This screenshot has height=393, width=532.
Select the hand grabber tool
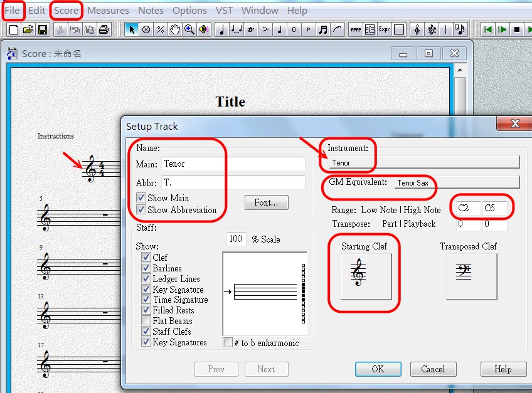[x=175, y=29]
